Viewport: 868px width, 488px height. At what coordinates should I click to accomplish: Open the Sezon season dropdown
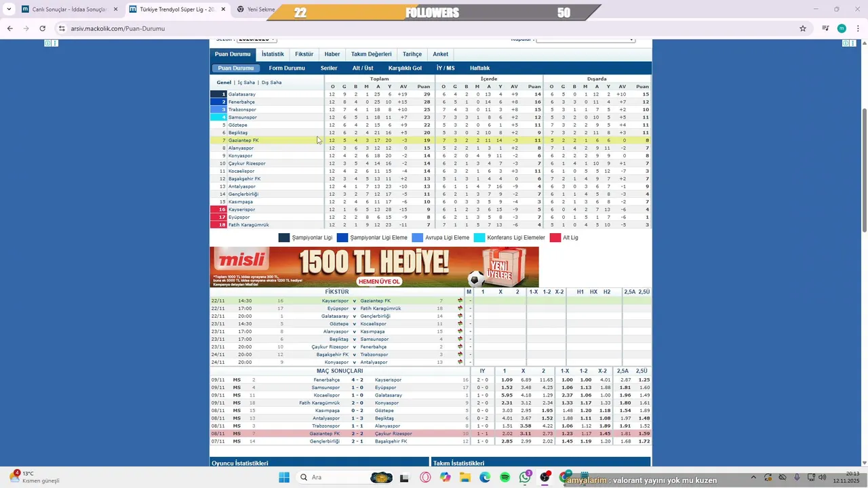point(258,40)
